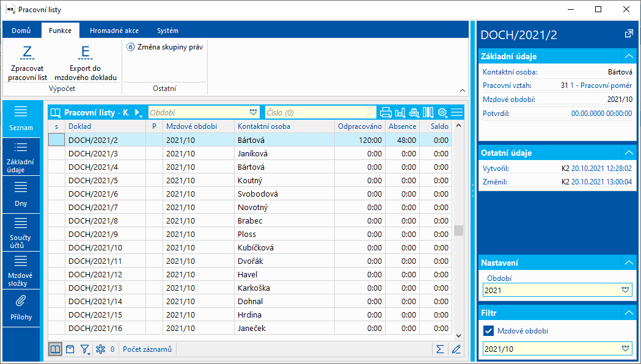Open the filter funnel icon

coord(85,349)
